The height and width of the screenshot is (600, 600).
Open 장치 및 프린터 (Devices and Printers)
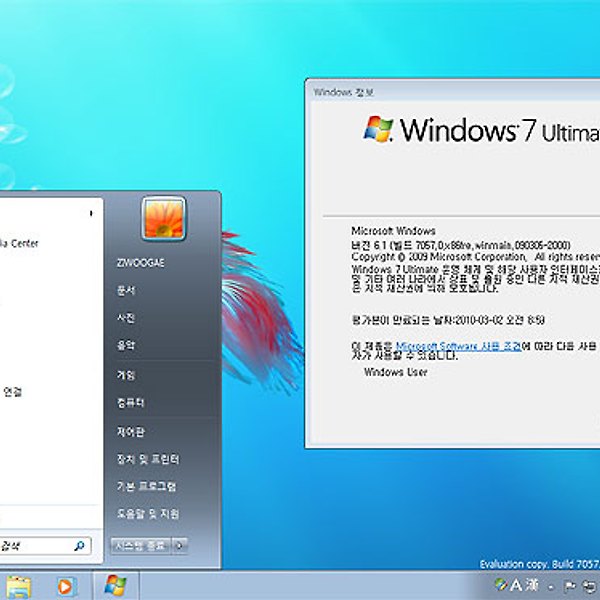pos(148,459)
